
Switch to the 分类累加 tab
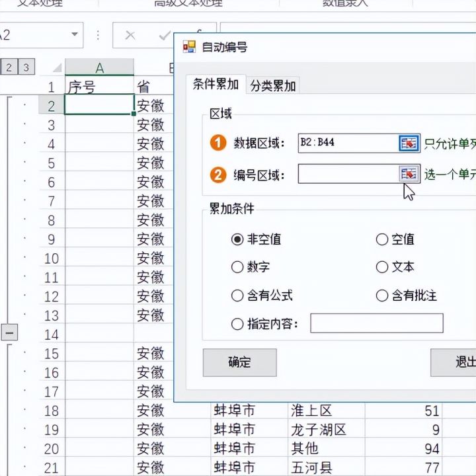(272, 85)
